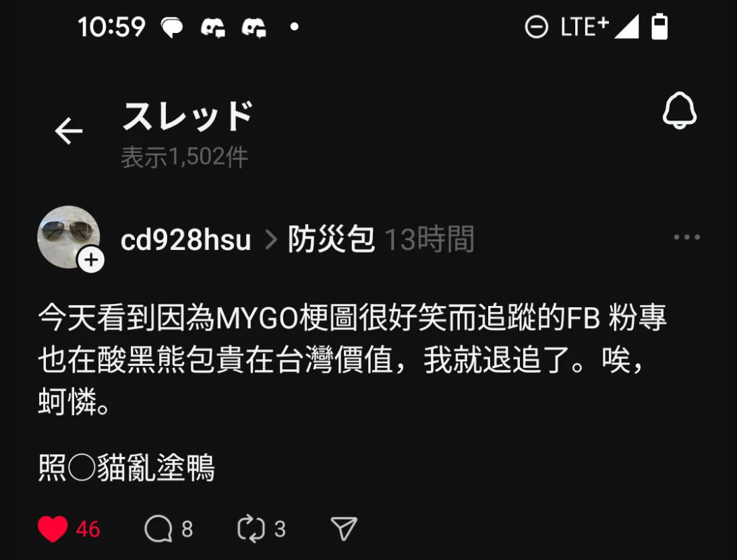Tap the battery icon in status bar
This screenshot has width=737, height=560.
coord(659,27)
